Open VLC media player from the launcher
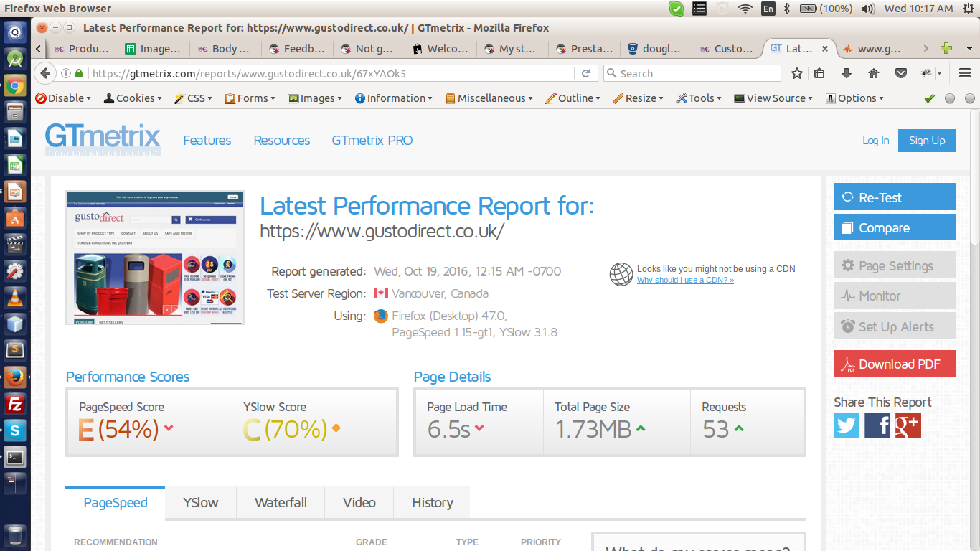This screenshot has width=980, height=551. point(15,298)
